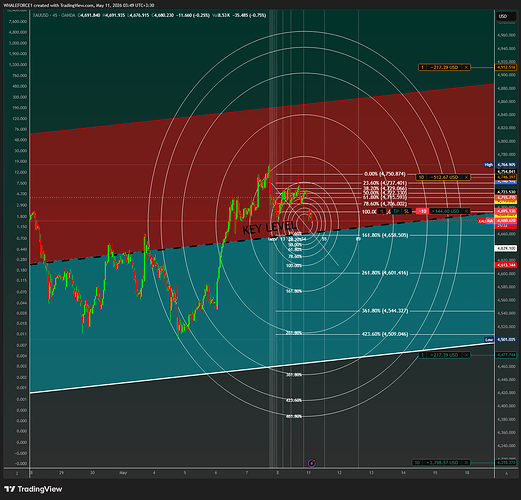Remove the bottom +3,798 USD order with X
Screen dimensions: 521x500
tap(467, 463)
